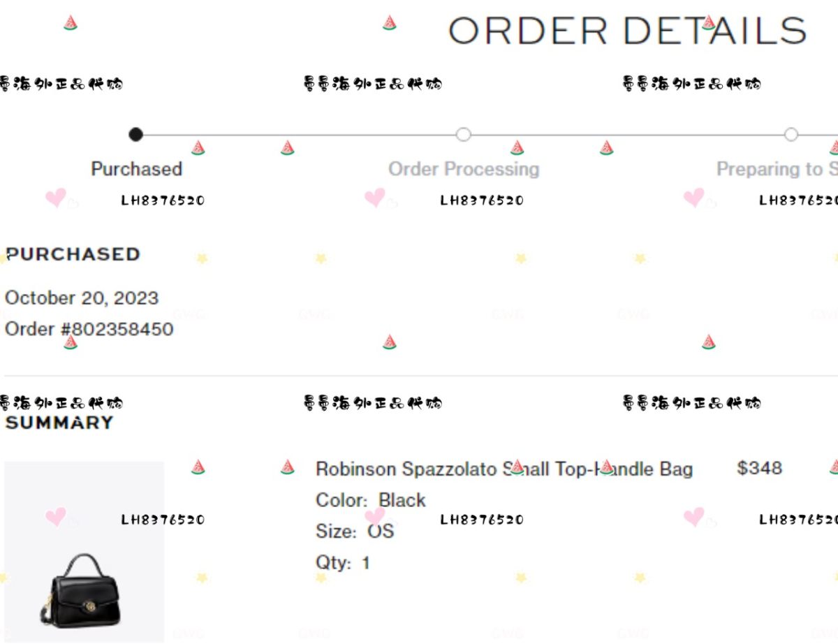This screenshot has height=644, width=838.
Task: Click the pink heart beneath Order Processing label
Action: pos(375,198)
